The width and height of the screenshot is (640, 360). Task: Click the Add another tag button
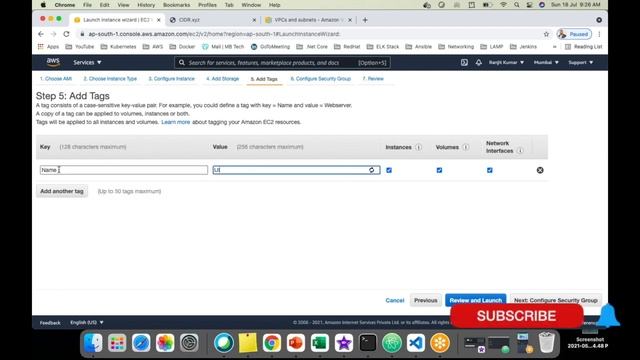click(x=62, y=191)
